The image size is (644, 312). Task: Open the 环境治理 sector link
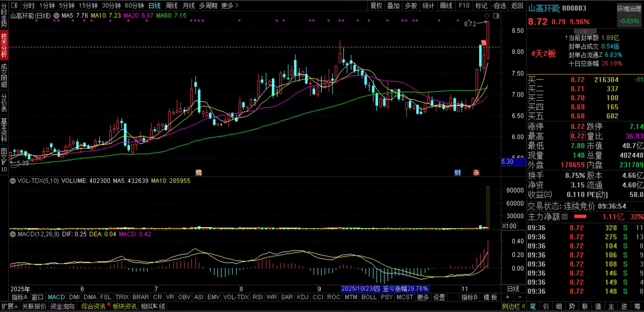pyautogui.click(x=629, y=9)
